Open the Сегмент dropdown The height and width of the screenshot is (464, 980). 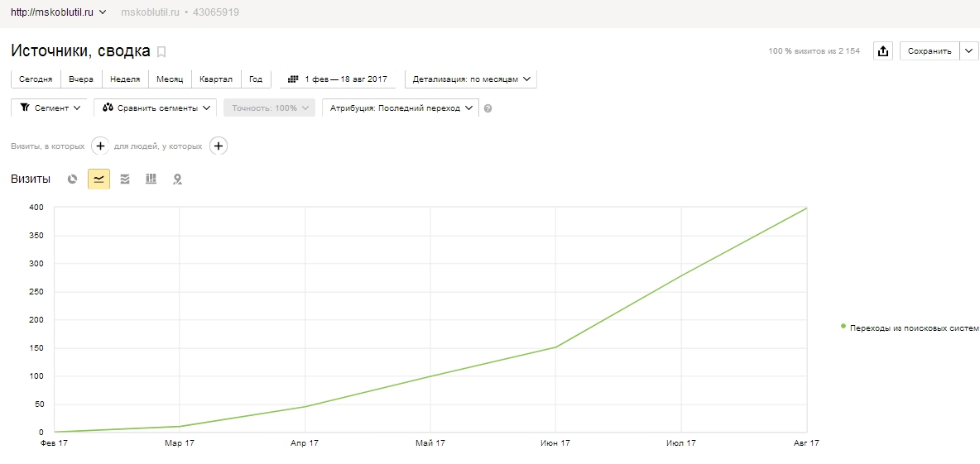(50, 108)
